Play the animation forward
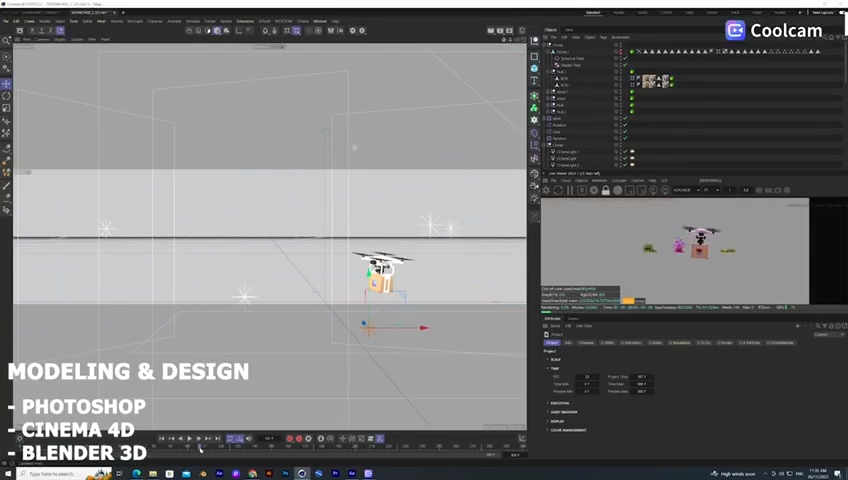This screenshot has height=480, width=848. point(189,439)
